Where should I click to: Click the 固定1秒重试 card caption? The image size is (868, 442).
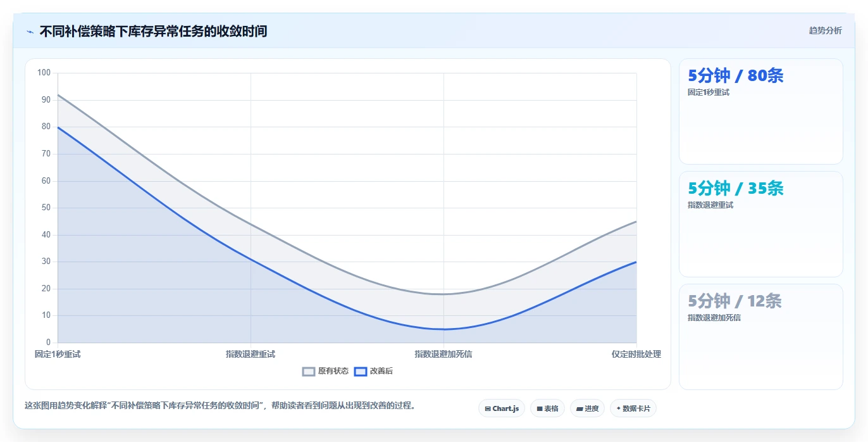(x=709, y=92)
